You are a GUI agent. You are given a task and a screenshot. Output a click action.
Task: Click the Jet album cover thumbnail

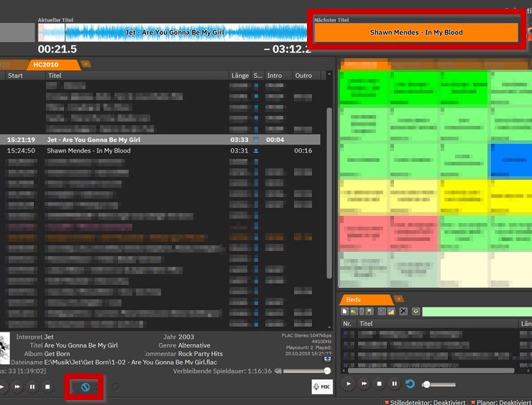(5, 347)
